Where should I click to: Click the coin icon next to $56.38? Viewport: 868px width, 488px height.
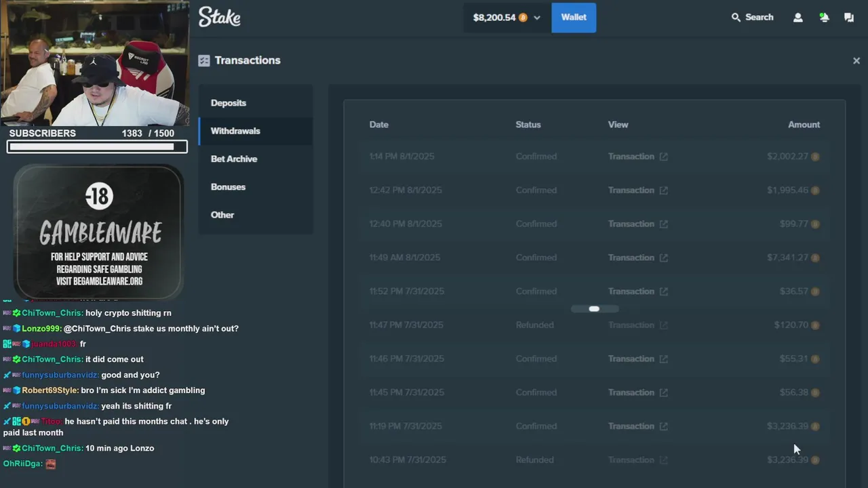(815, 392)
